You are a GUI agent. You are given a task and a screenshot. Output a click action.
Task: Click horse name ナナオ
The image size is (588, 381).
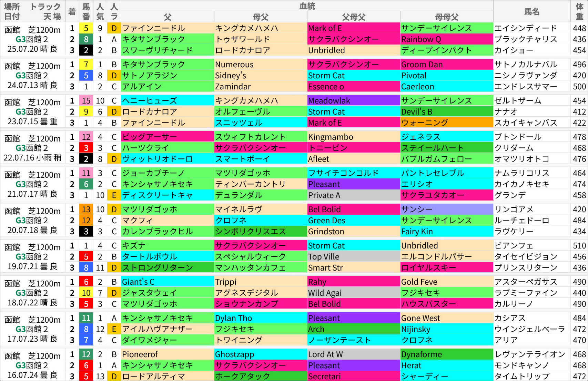[506, 111]
